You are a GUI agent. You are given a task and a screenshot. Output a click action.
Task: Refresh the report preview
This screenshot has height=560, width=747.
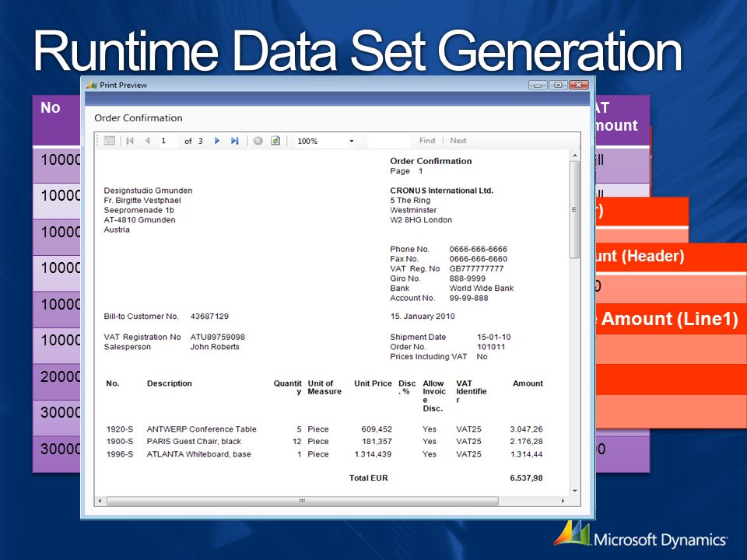coord(275,141)
